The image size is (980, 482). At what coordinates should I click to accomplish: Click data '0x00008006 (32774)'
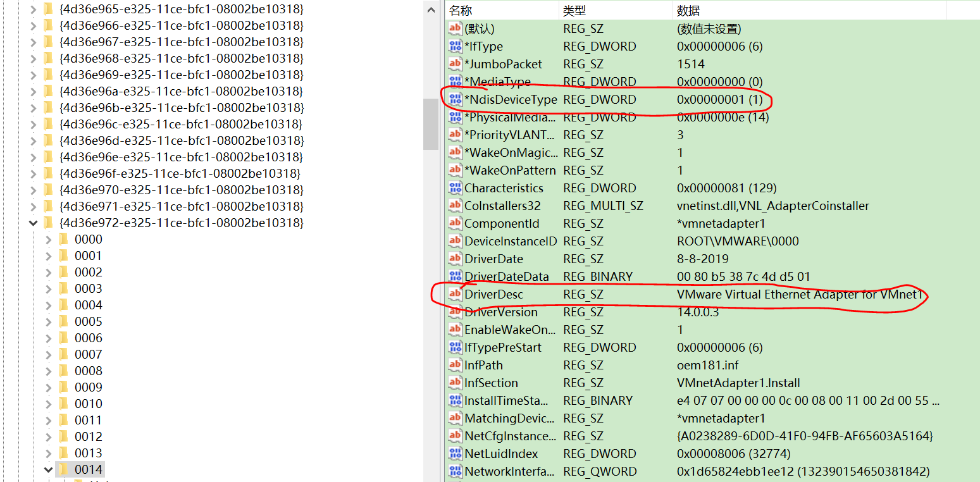pyautogui.click(x=733, y=454)
